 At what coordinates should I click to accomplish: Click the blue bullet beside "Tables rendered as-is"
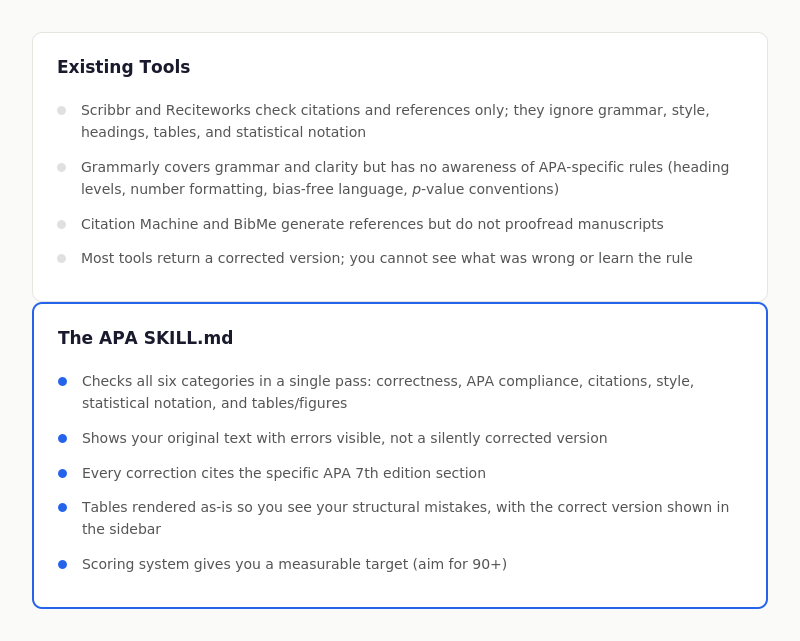(x=63, y=507)
